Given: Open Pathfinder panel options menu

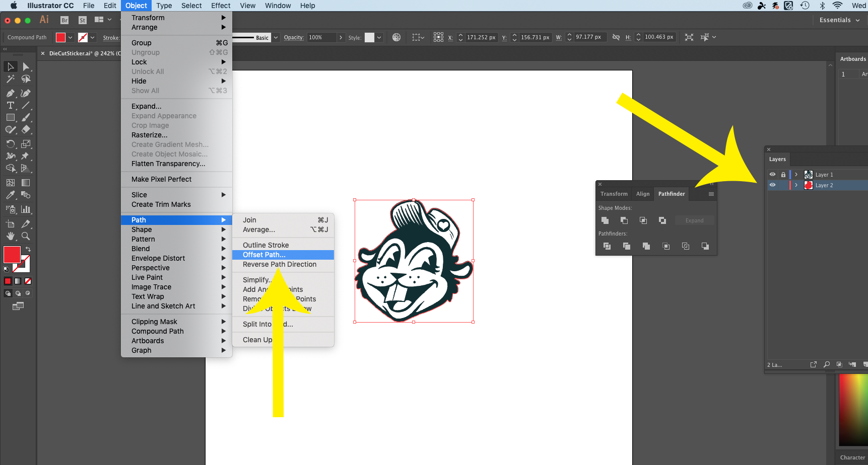Looking at the screenshot, I should [711, 194].
